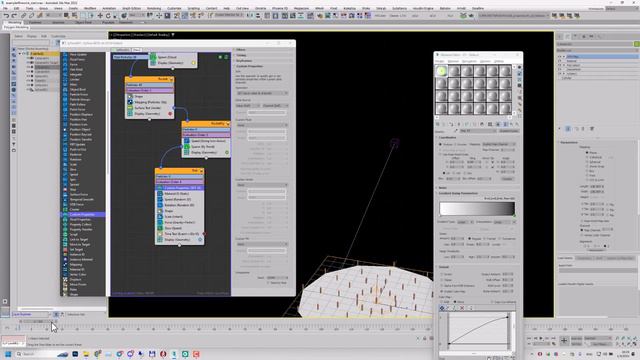The width and height of the screenshot is (640, 360).
Task: Open the Custom Float channel dropdown
Action: pyautogui.click(x=262, y=125)
